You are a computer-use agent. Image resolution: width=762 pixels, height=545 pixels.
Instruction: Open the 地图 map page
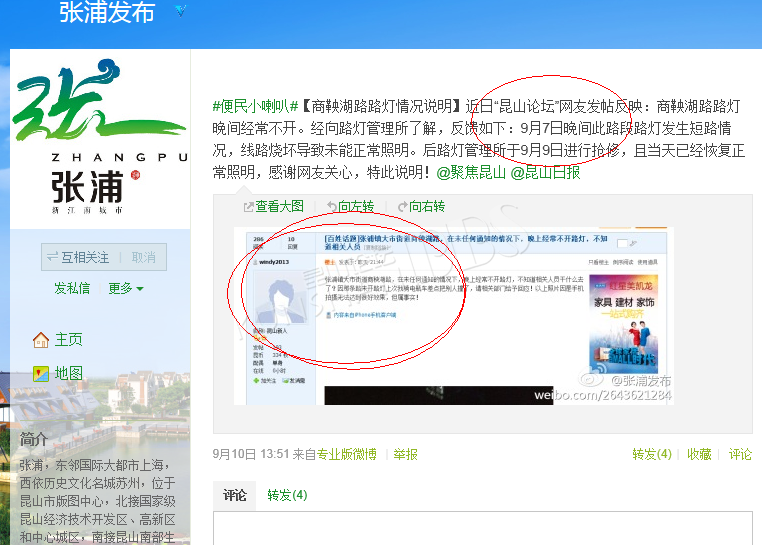[x=69, y=373]
